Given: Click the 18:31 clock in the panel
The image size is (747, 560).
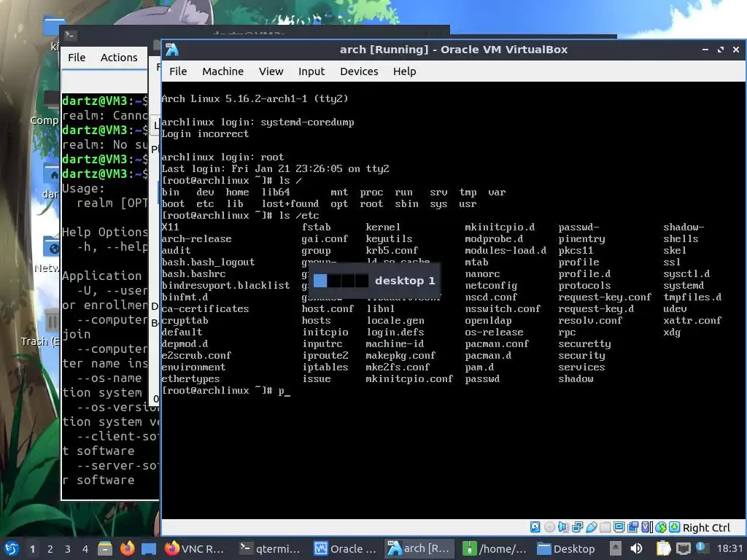Looking at the screenshot, I should pos(729,549).
